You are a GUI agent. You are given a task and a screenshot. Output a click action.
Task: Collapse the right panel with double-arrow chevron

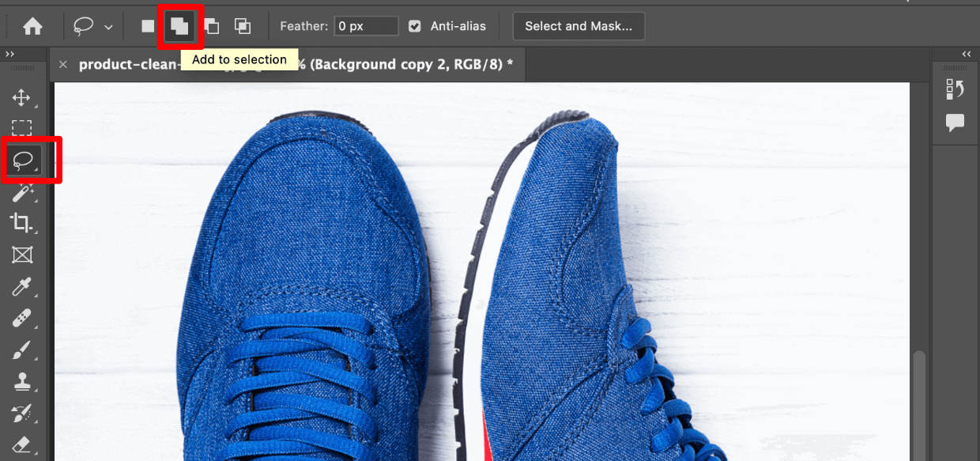(x=966, y=54)
